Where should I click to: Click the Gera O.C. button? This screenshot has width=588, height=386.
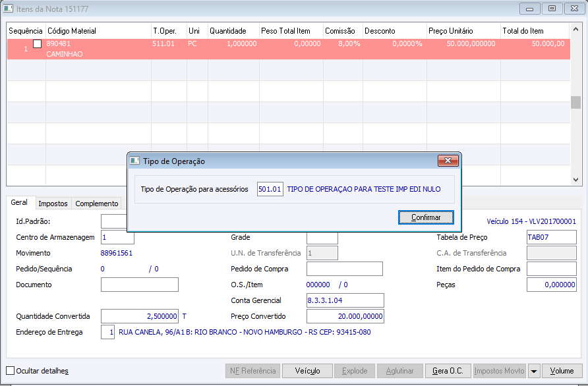(448, 371)
